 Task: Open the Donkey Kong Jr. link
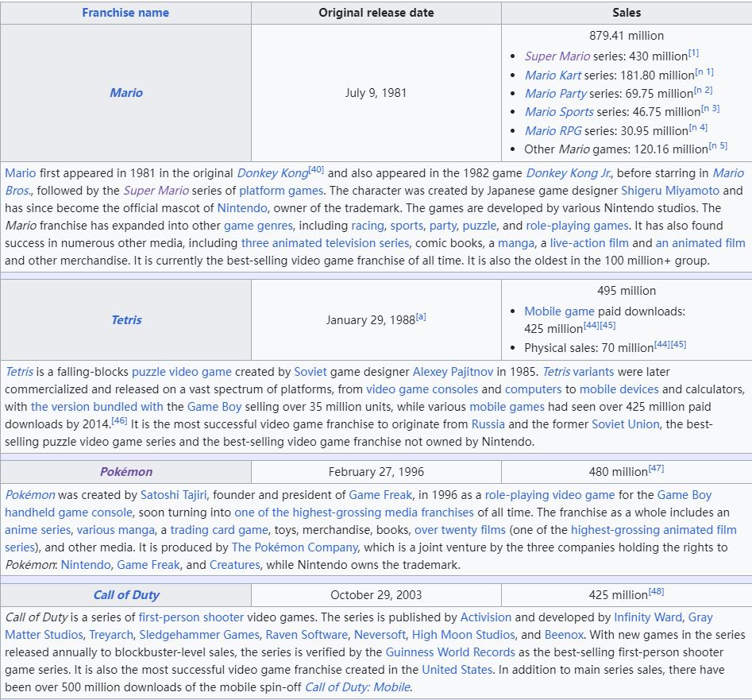click(569, 173)
